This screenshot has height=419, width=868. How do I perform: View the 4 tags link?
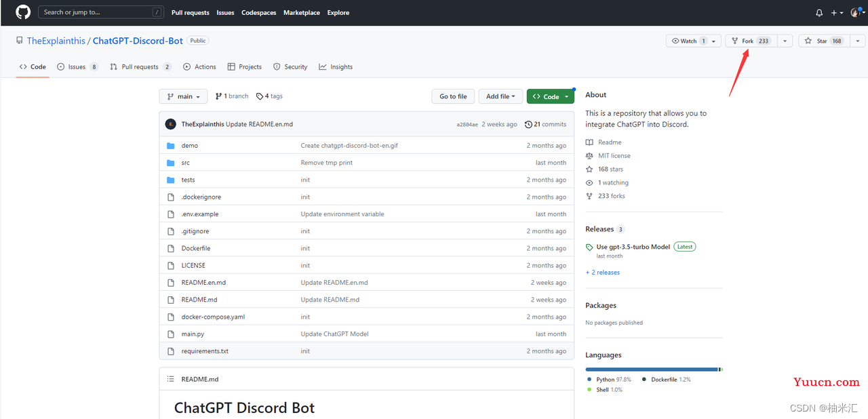pos(269,96)
